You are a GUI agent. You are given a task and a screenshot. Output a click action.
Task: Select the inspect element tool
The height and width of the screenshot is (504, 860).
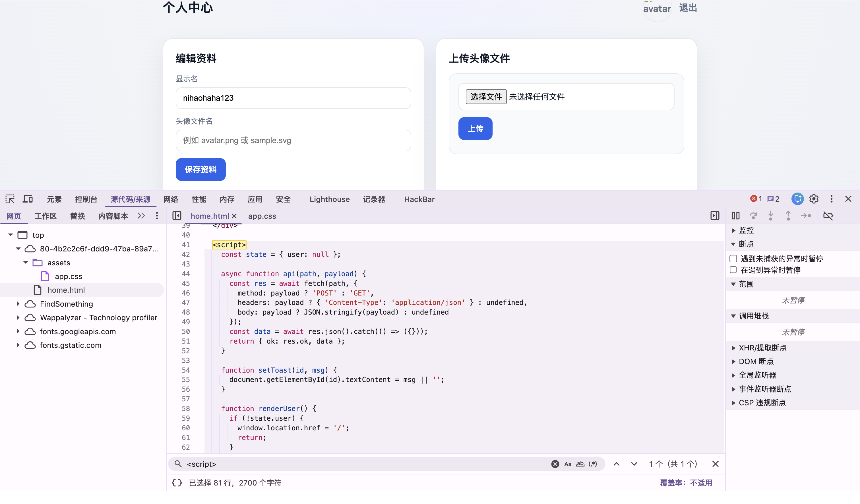(x=10, y=199)
